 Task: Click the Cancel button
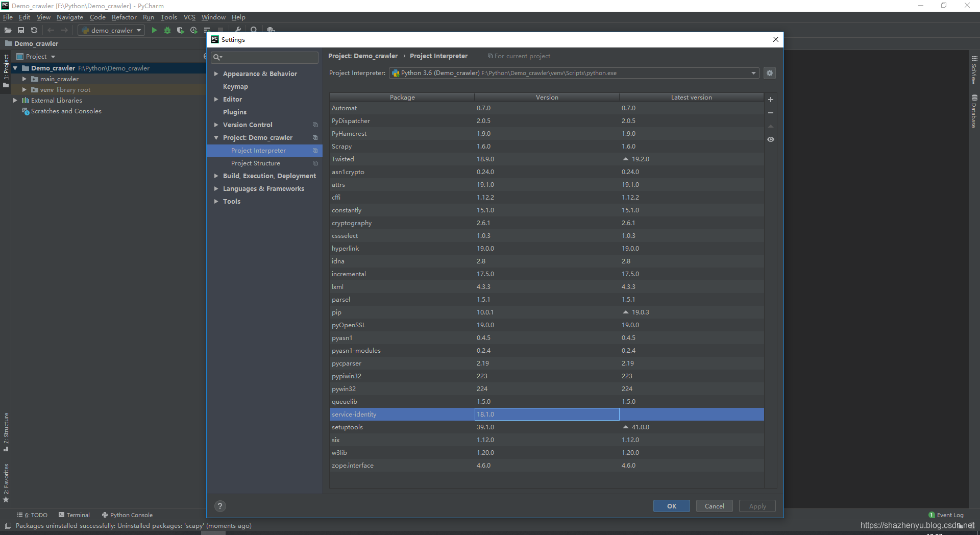pos(715,506)
